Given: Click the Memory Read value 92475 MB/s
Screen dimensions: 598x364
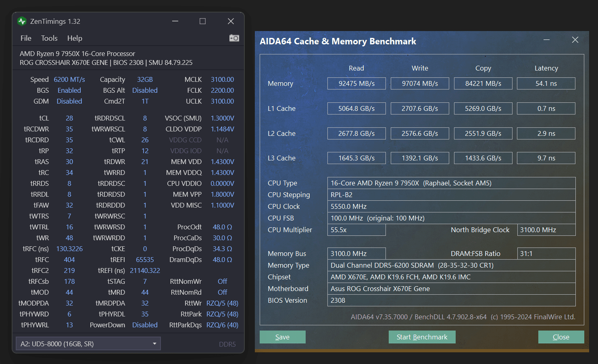Looking at the screenshot, I should tap(356, 83).
